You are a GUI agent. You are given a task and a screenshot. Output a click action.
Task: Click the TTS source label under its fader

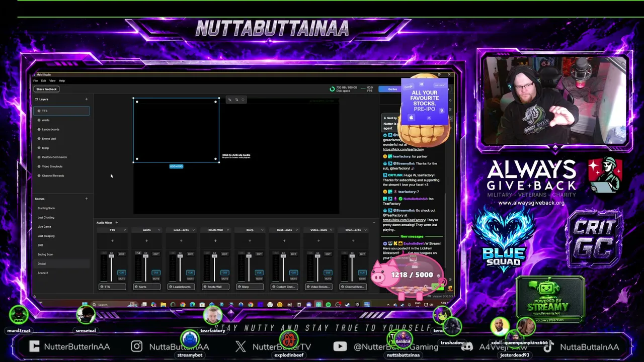point(112,287)
